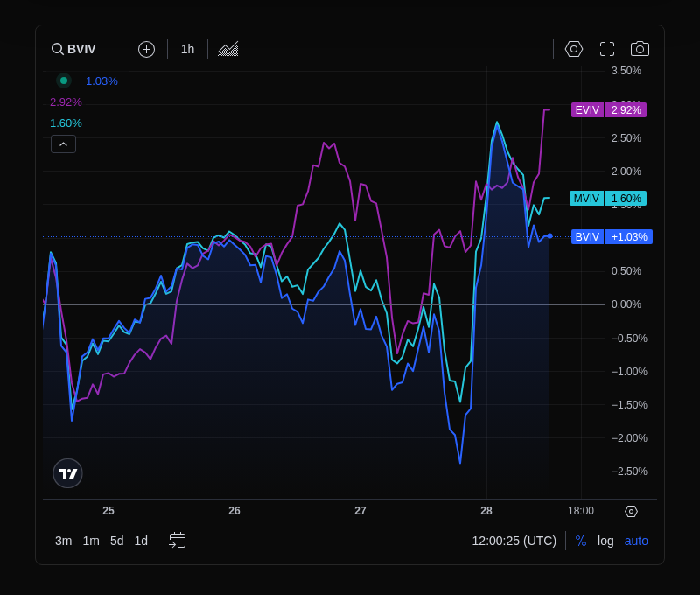The width and height of the screenshot is (700, 595).
Task: Select the 5d time range
Action: (117, 541)
